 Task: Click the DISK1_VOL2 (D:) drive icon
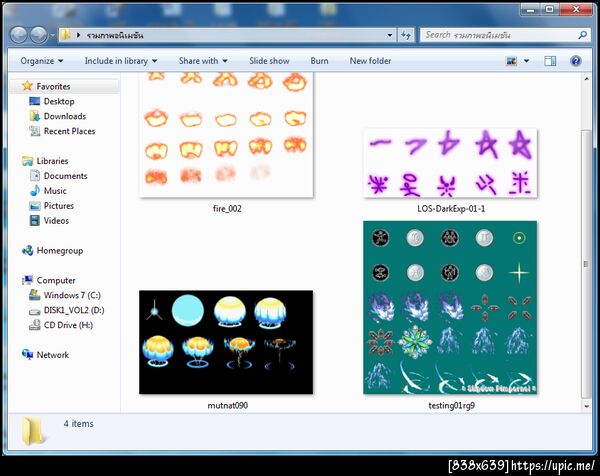pos(35,311)
